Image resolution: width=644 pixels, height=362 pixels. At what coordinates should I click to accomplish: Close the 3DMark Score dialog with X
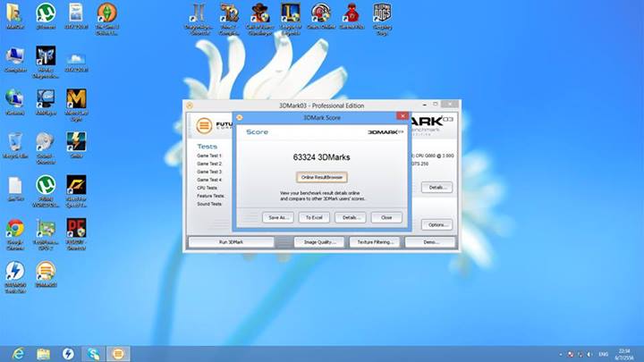click(402, 116)
